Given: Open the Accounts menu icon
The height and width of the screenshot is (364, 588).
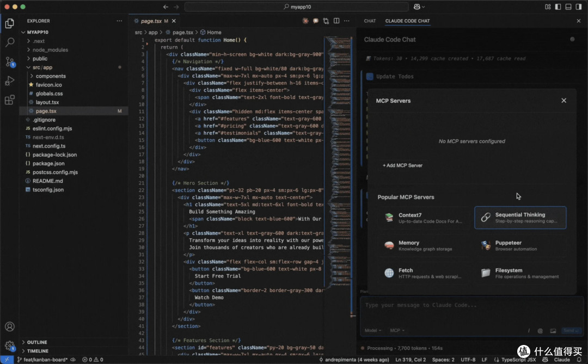Looking at the screenshot, I should point(10,326).
